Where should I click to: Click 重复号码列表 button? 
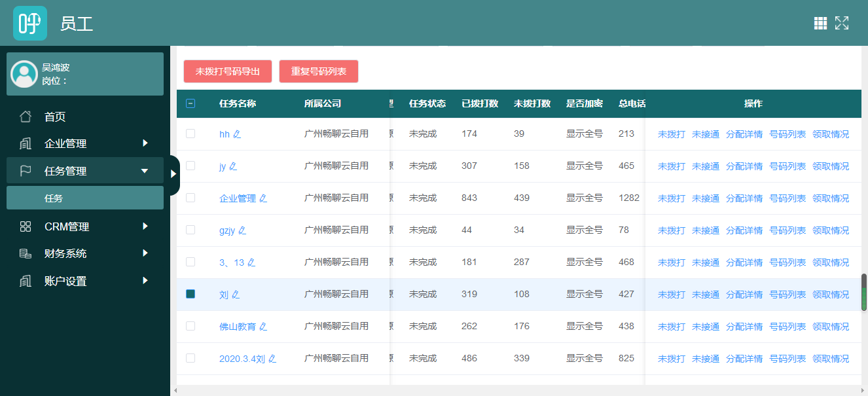click(319, 71)
